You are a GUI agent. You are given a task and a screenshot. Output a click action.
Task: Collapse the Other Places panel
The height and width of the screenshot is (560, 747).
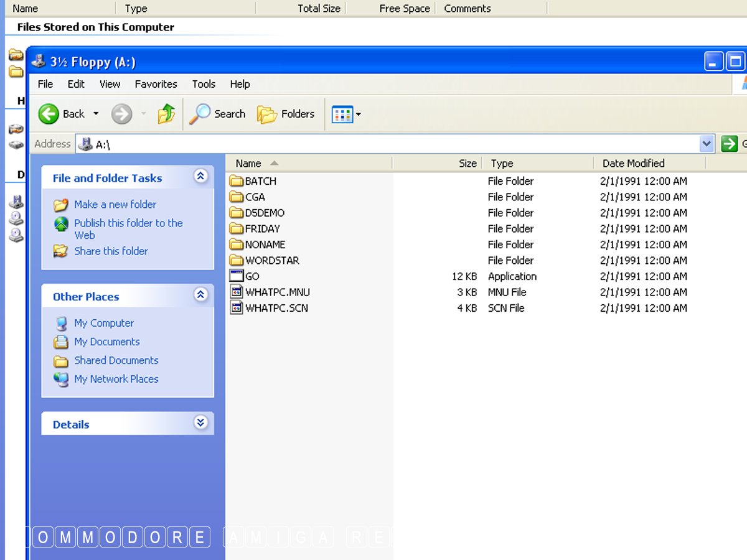pyautogui.click(x=200, y=295)
